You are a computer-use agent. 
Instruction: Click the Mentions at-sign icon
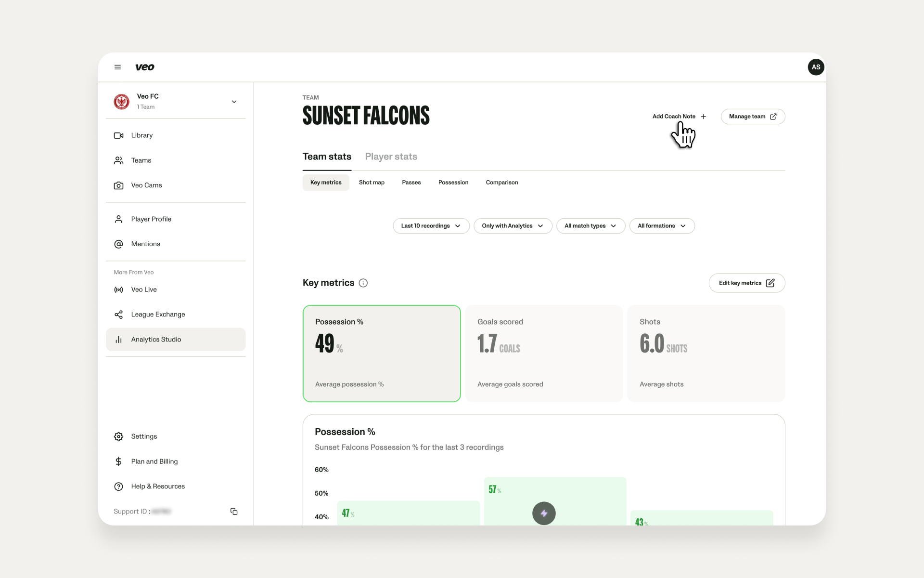[x=118, y=244]
